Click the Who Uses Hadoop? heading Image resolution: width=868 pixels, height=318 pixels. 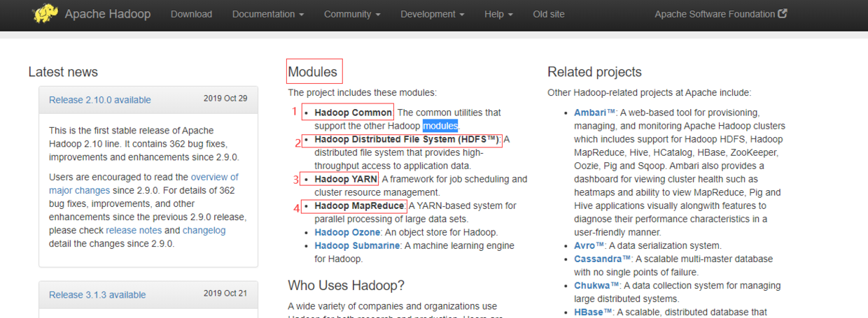(x=346, y=285)
